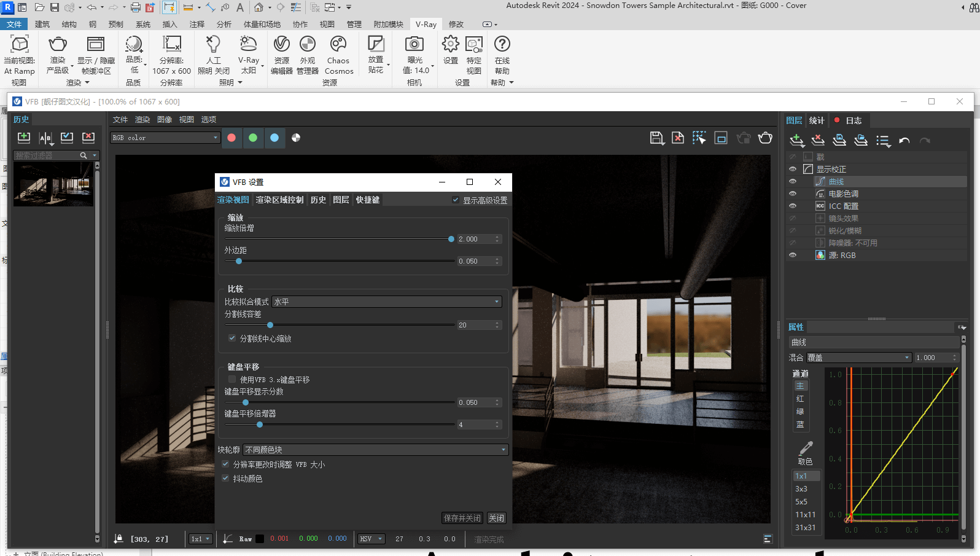The height and width of the screenshot is (556, 980).
Task: Hide the 电影色调 layer via eye icon
Action: [x=793, y=194]
